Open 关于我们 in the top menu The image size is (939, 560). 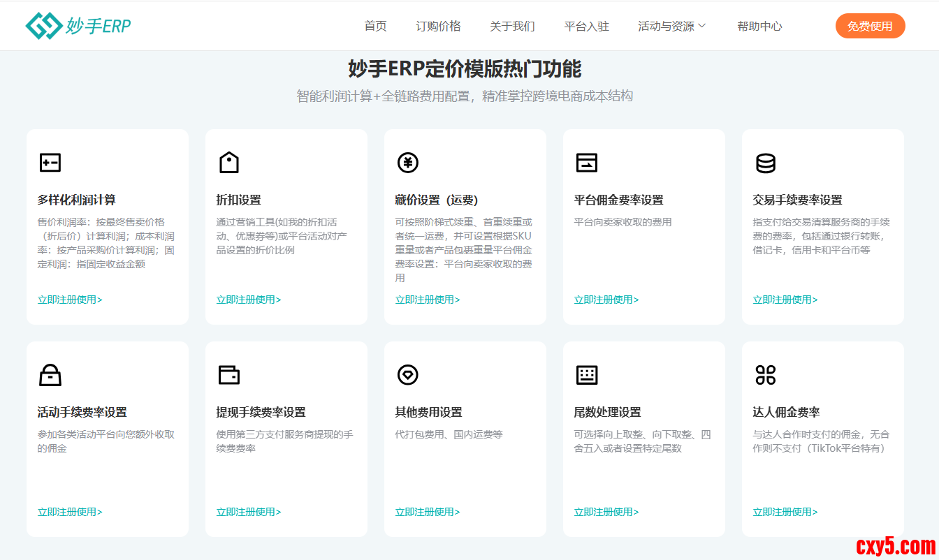tap(512, 27)
